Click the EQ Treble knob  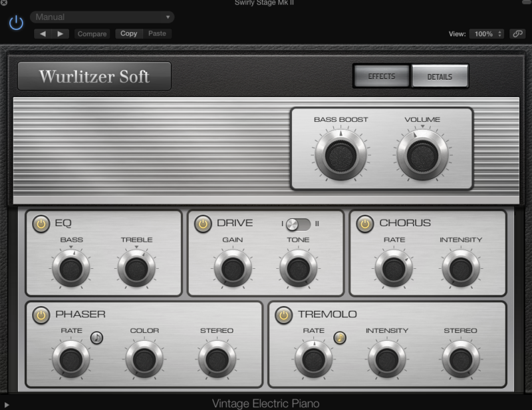tap(136, 269)
